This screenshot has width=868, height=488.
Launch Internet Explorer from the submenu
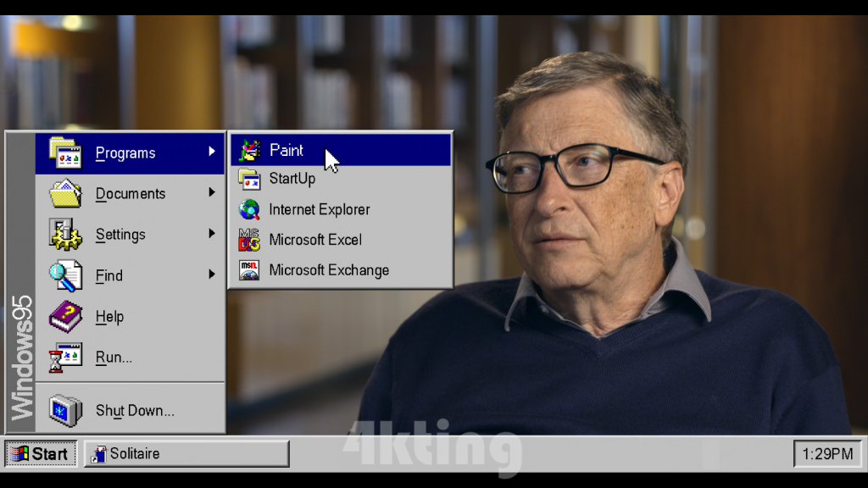click(x=341, y=210)
